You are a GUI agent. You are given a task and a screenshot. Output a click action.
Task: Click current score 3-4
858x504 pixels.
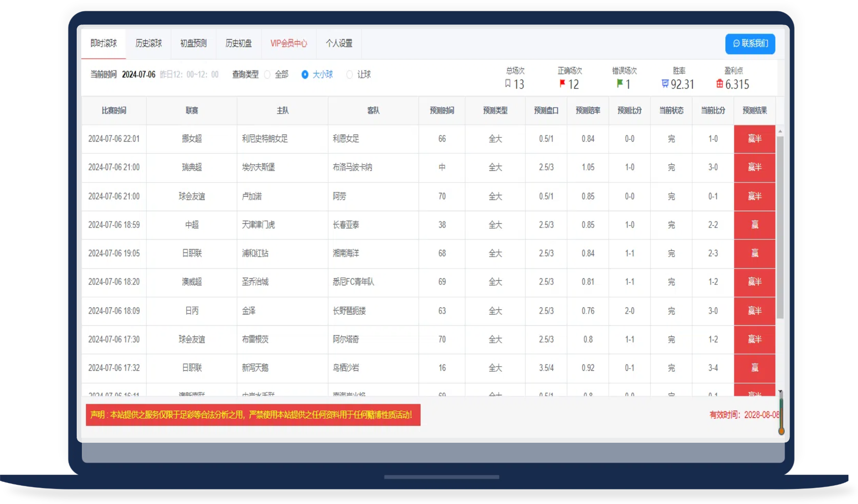pyautogui.click(x=713, y=368)
